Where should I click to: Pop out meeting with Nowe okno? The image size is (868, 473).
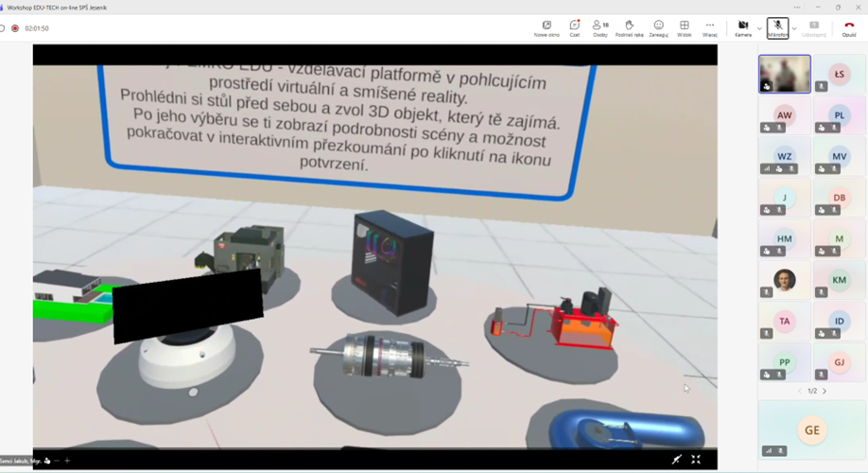point(547,28)
